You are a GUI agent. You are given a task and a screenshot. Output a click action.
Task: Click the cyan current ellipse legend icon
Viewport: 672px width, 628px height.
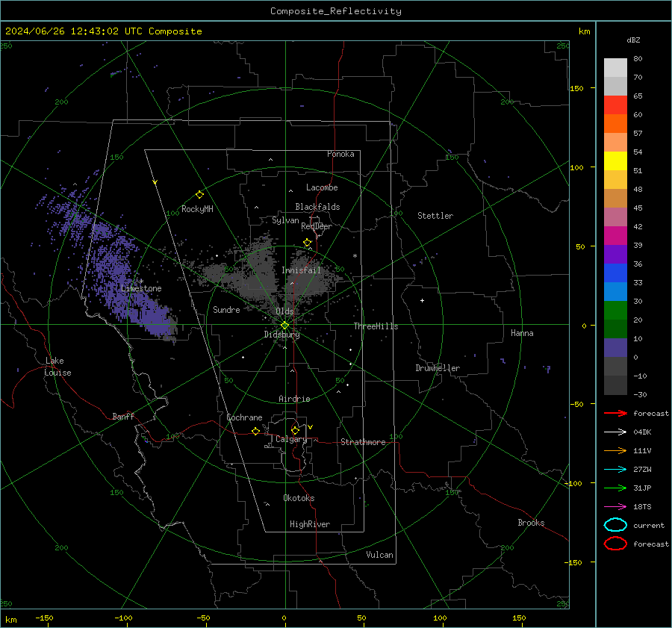tap(615, 525)
